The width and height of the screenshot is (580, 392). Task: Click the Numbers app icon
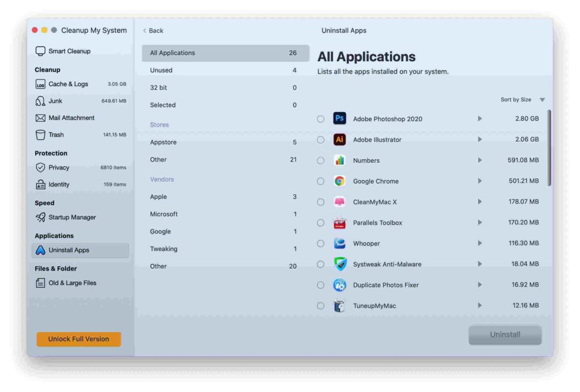[x=340, y=160]
